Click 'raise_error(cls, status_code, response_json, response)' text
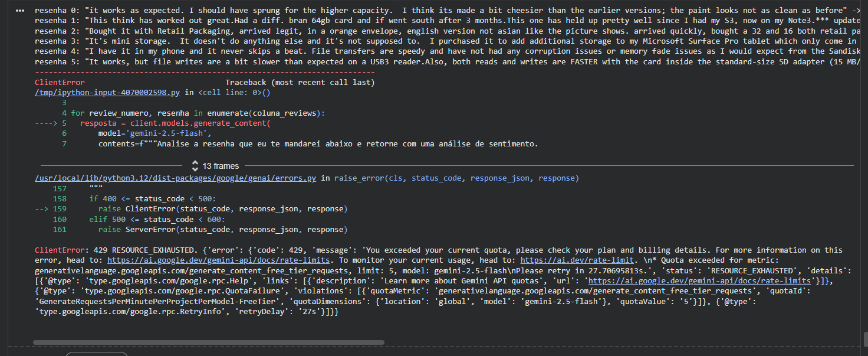 [456, 178]
